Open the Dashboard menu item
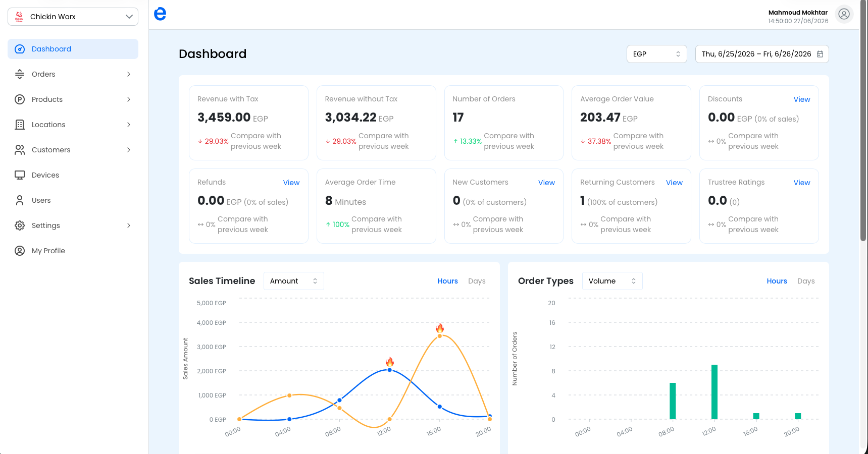The height and width of the screenshot is (454, 868). 73,49
